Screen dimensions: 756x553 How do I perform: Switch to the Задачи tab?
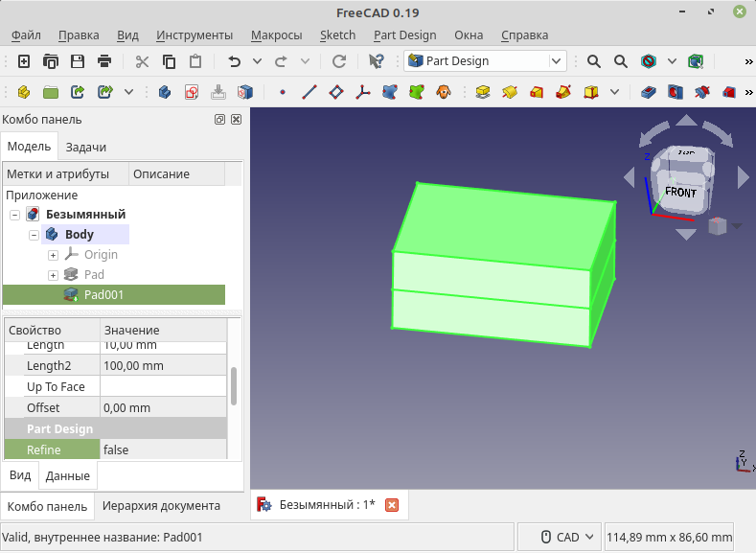[x=86, y=147]
